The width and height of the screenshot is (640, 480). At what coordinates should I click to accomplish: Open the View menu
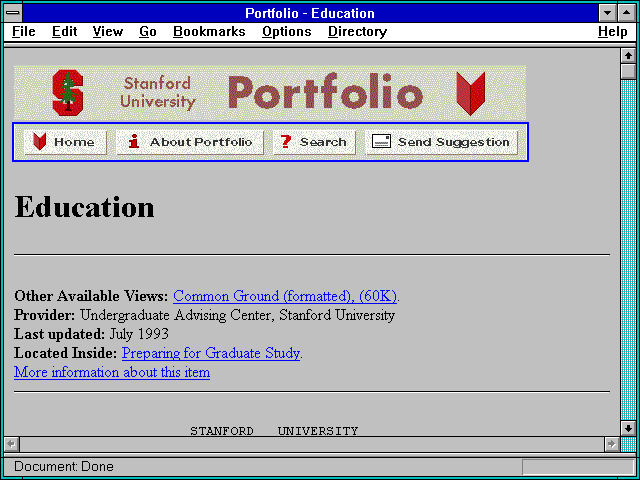tap(108, 31)
